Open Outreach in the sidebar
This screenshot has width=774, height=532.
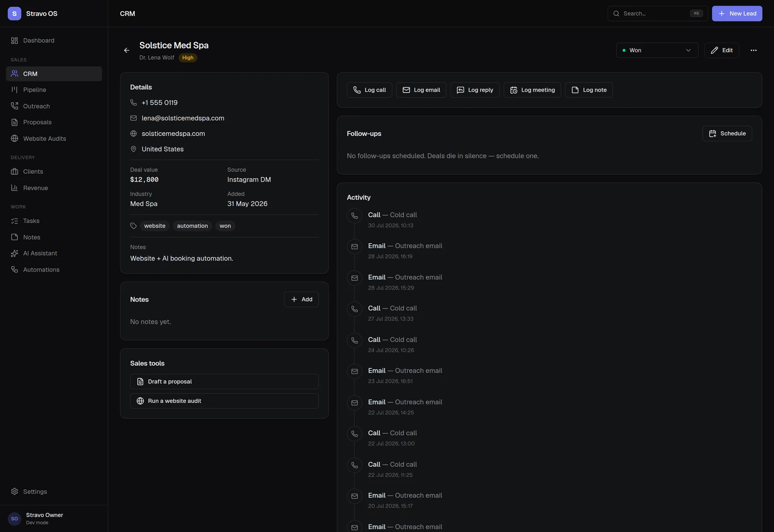tap(54, 106)
